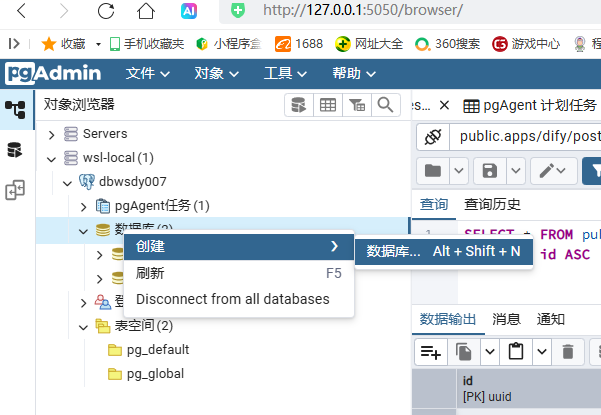
Task: Open the 游戏中心 bookmark
Action: (526, 44)
